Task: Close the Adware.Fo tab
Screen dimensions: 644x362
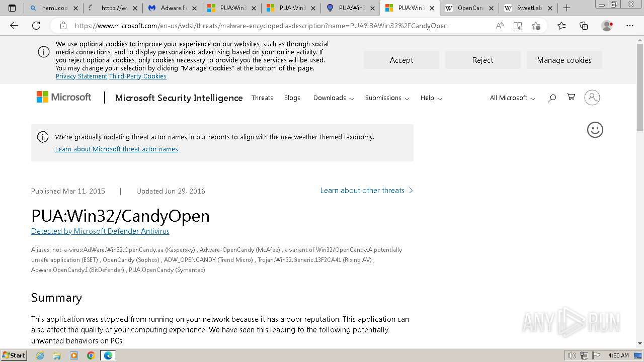Action: click(194, 8)
